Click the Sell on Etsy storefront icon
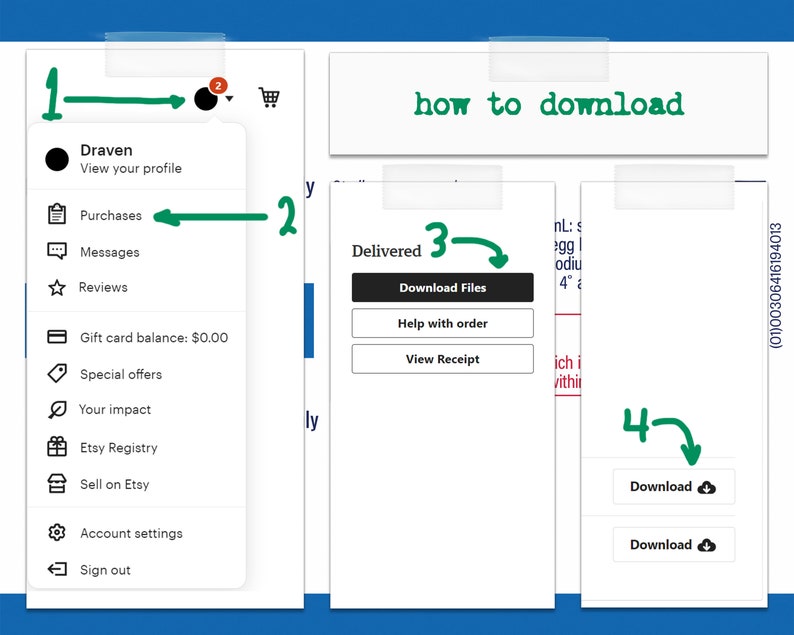 (x=57, y=484)
